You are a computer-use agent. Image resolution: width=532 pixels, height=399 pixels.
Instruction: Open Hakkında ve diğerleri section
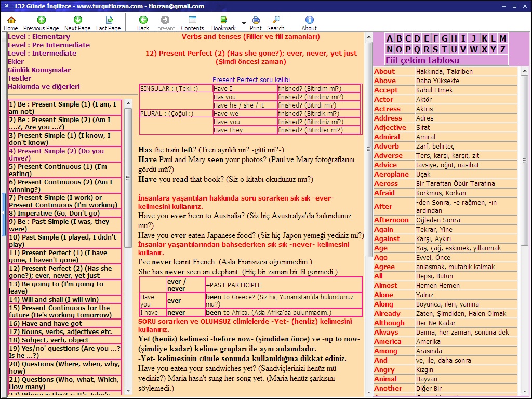[x=44, y=87]
